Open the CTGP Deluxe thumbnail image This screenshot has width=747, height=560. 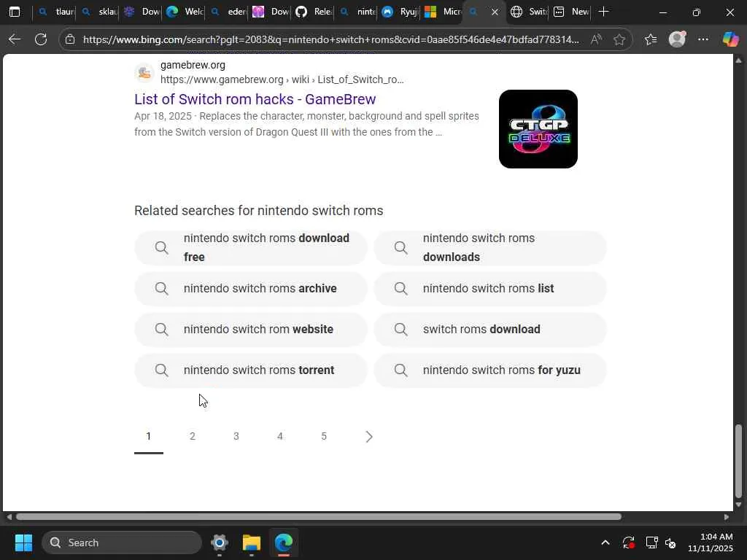(538, 129)
